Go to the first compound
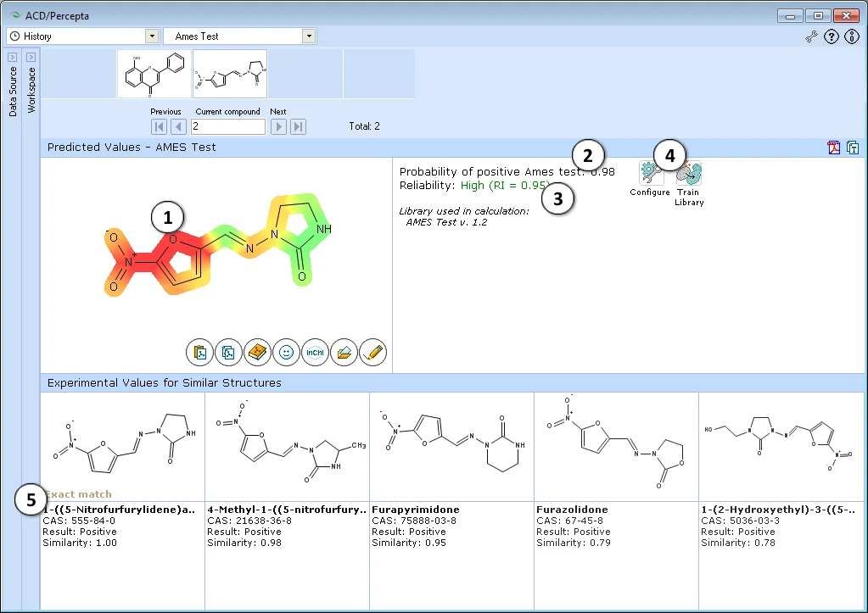This screenshot has height=613, width=868. (x=159, y=126)
